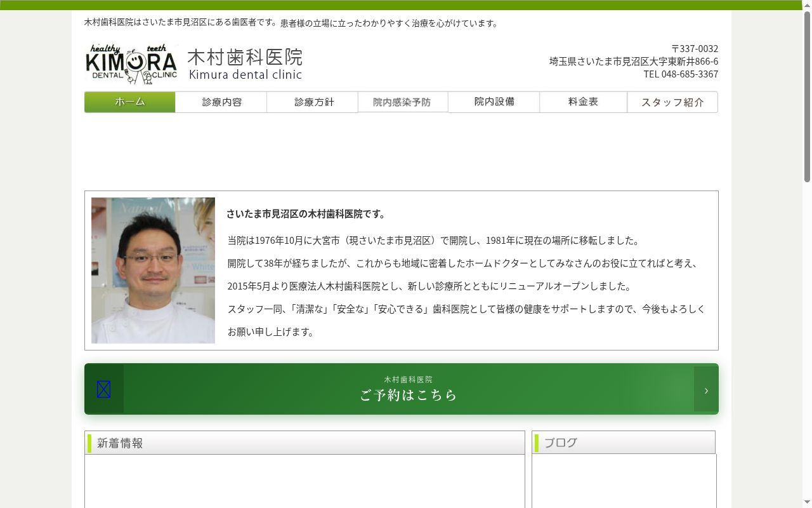Click the broken image icon on reservation banner
812x508 pixels.
click(x=104, y=389)
